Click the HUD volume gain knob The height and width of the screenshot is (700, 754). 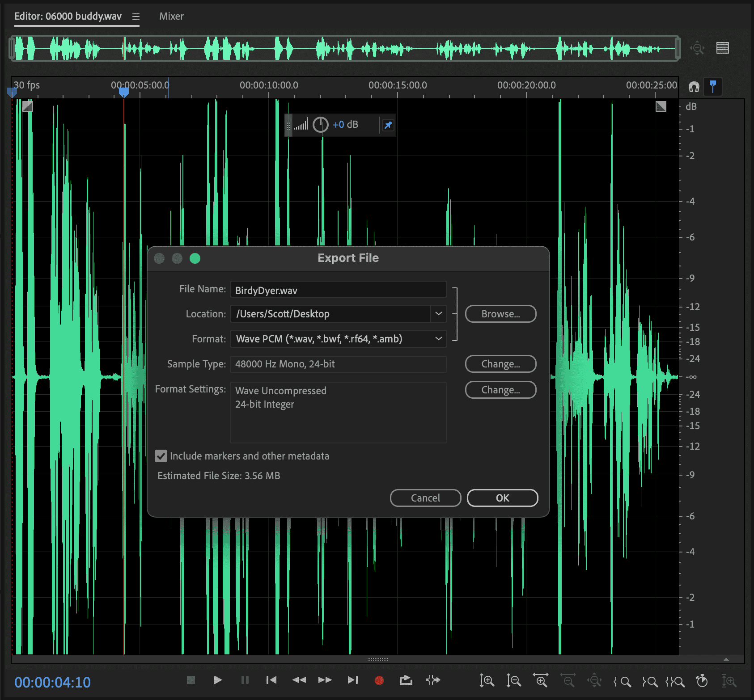[320, 125]
